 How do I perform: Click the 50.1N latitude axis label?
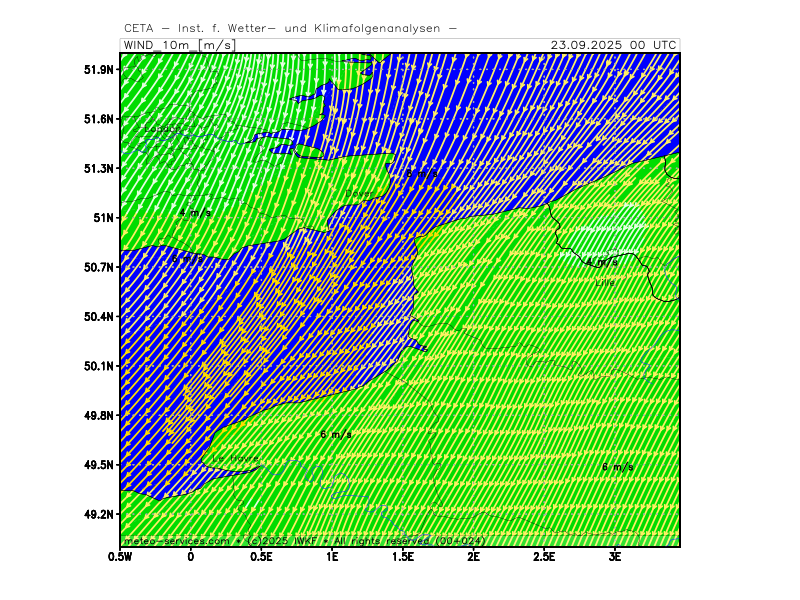[x=98, y=367]
